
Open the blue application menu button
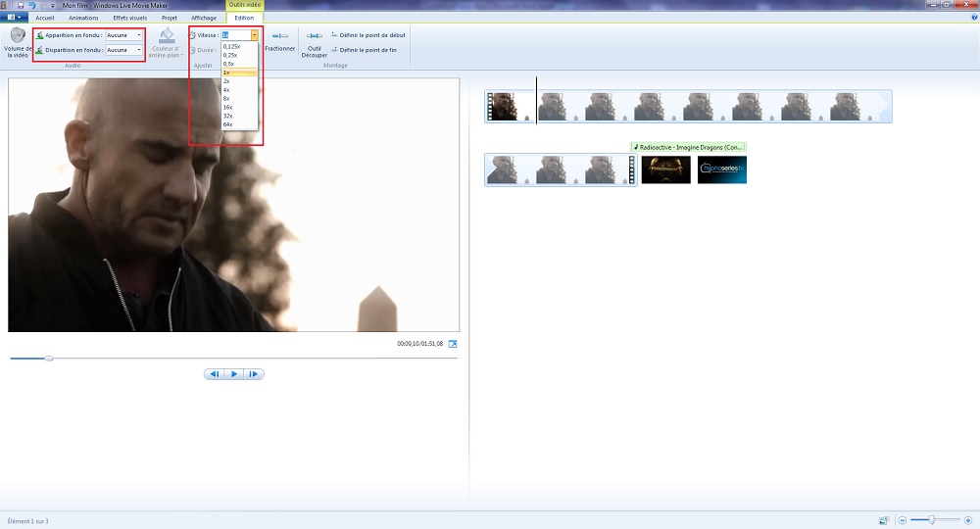point(14,18)
